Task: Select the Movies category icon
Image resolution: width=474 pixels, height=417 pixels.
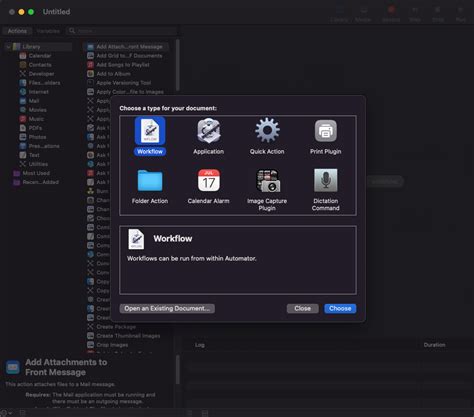Action: (23, 110)
